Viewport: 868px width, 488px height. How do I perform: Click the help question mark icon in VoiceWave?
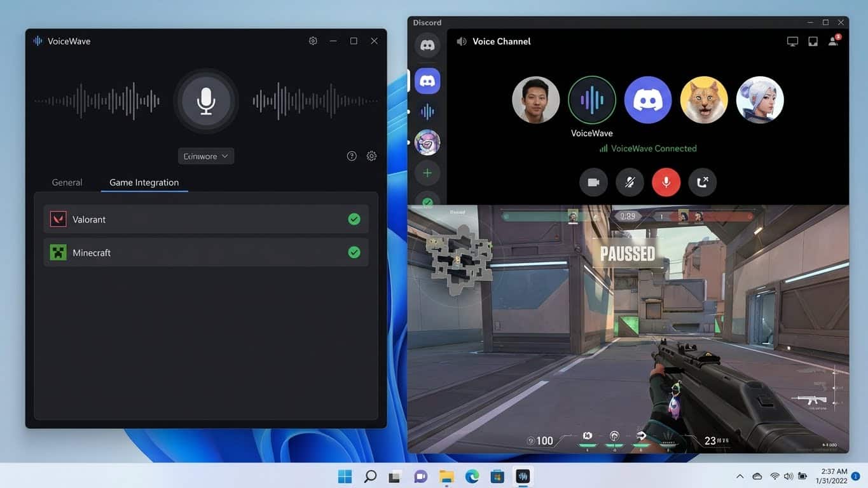[352, 156]
